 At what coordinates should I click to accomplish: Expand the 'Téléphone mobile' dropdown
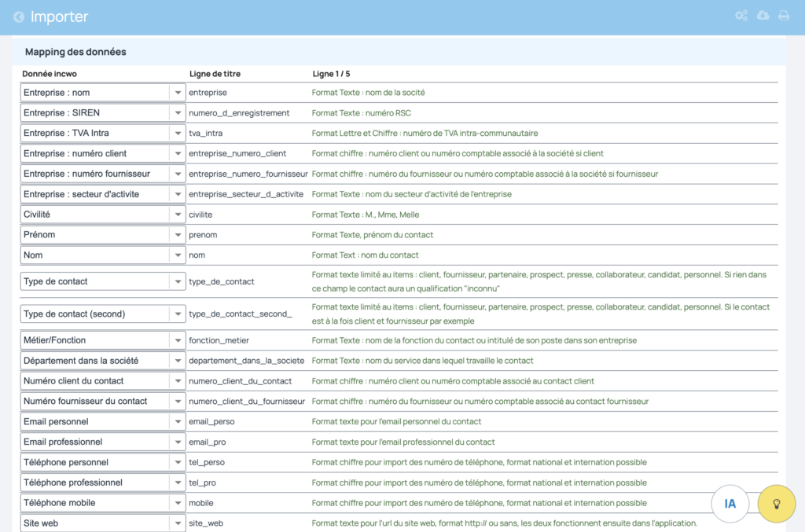103,503
